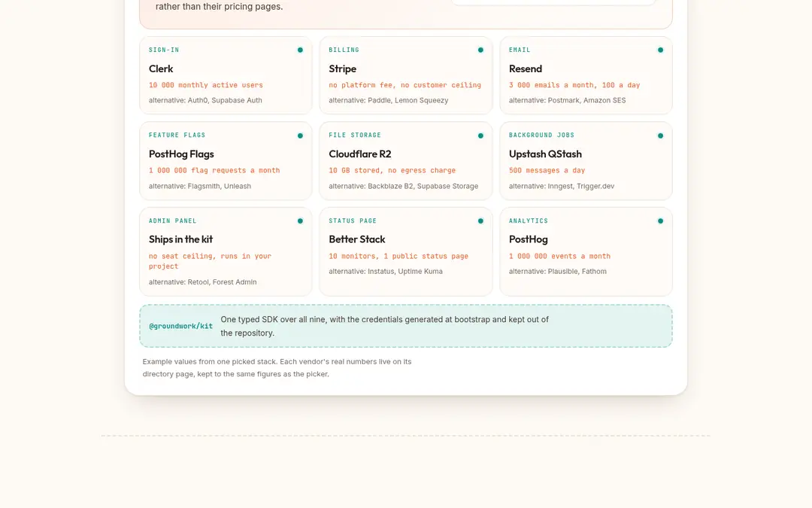Click the ANALYTICS category label
The width and height of the screenshot is (812, 508).
pyautogui.click(x=529, y=221)
